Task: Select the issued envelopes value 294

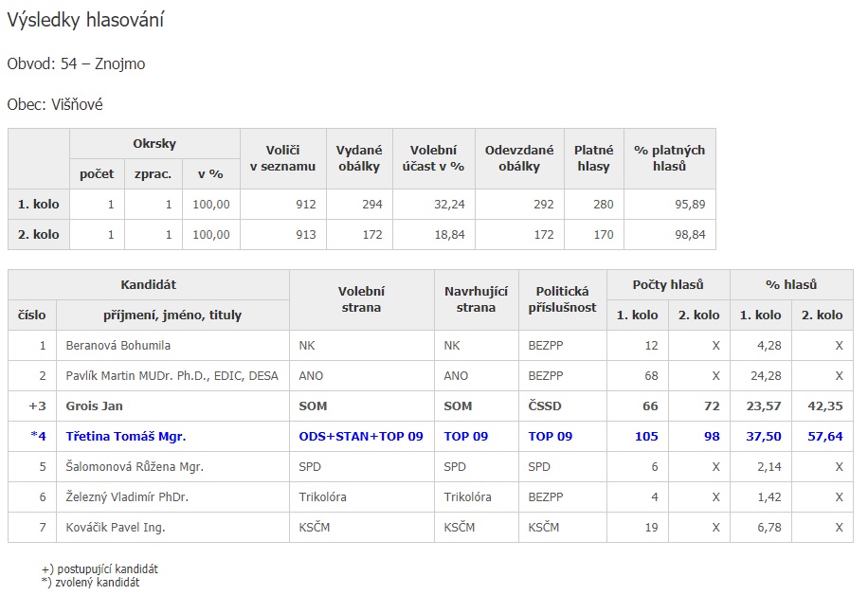Action: click(x=372, y=205)
